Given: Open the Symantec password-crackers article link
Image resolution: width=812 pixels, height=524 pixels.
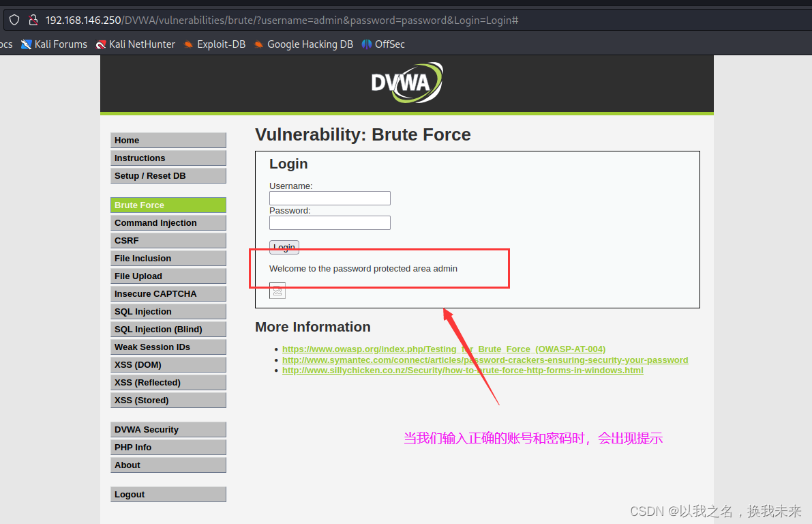Looking at the screenshot, I should pos(485,360).
